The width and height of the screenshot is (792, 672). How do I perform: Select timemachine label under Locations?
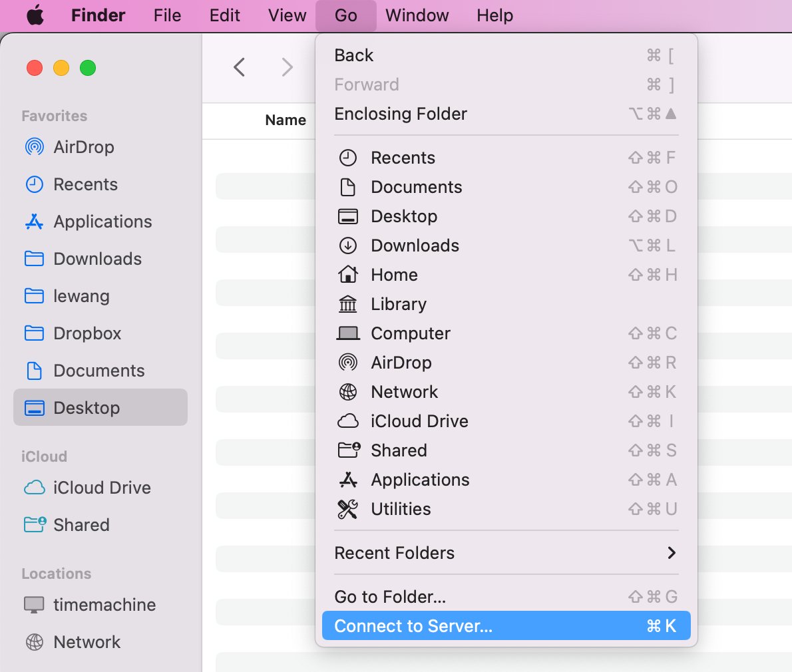(x=104, y=604)
